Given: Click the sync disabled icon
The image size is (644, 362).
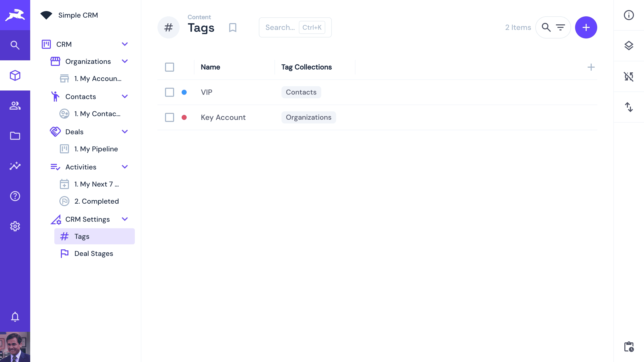Looking at the screenshot, I should (x=629, y=76).
